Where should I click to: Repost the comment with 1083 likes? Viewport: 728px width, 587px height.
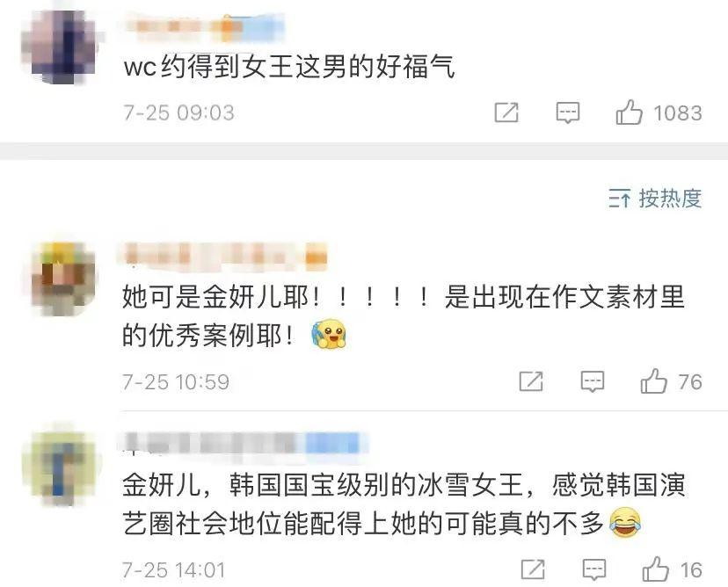(506, 112)
